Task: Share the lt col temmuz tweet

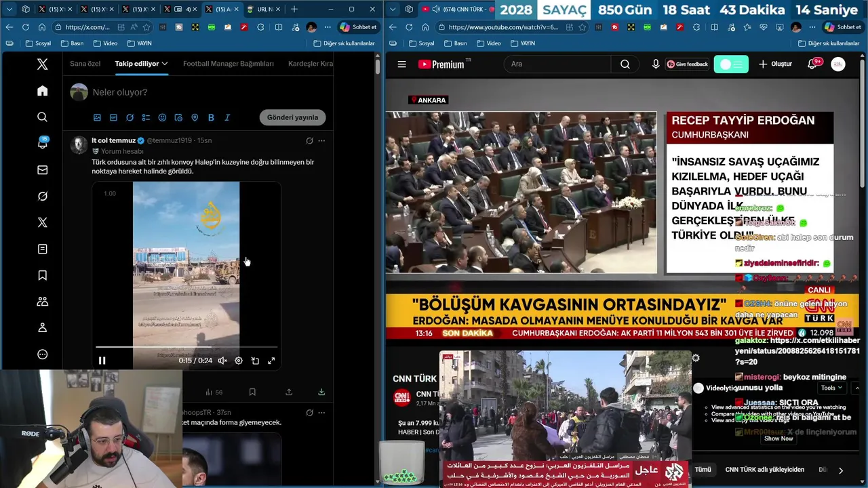Action: (x=289, y=392)
